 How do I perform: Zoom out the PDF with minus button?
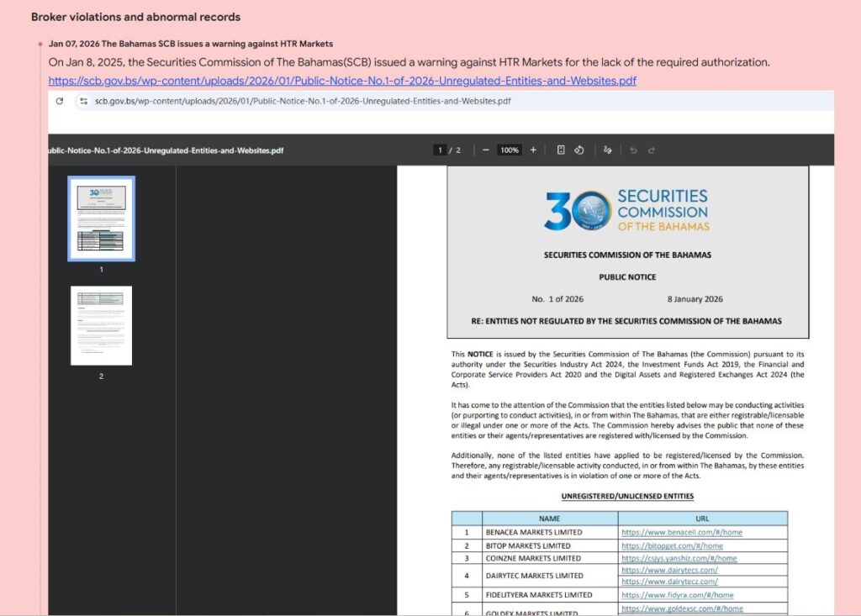coord(485,150)
